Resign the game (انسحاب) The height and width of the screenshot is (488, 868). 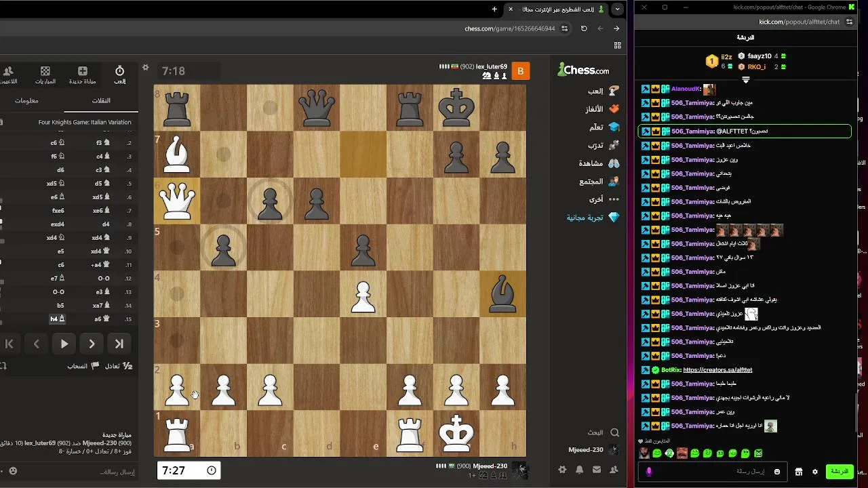pyautogui.click(x=83, y=366)
